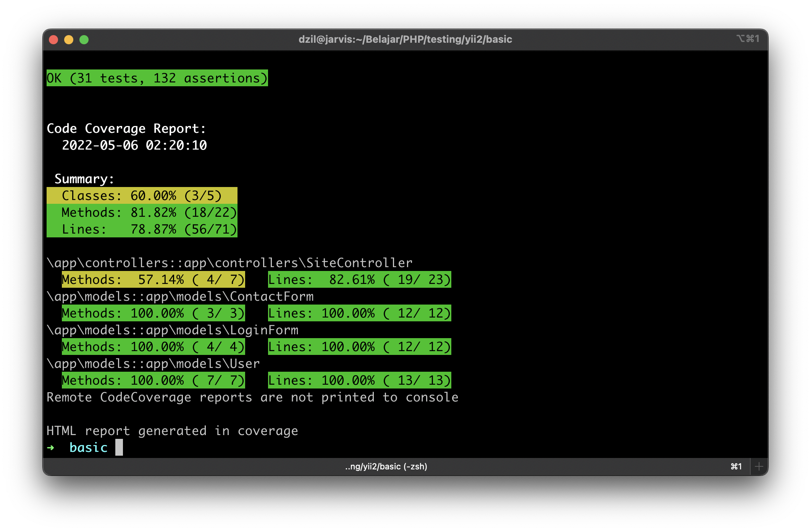
Task: Click the Lines 82.61% (19/23) green block
Action: click(x=359, y=280)
